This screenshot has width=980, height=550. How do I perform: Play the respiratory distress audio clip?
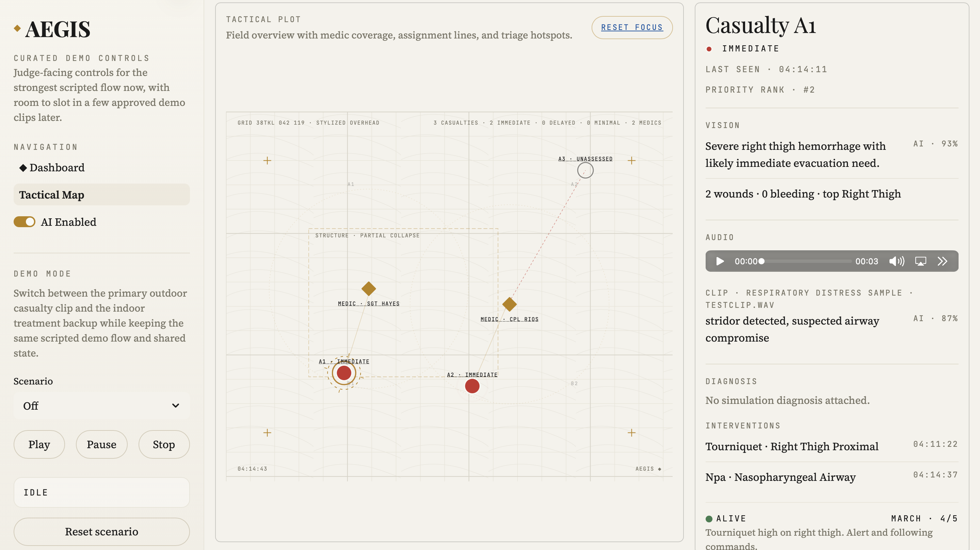click(x=720, y=261)
